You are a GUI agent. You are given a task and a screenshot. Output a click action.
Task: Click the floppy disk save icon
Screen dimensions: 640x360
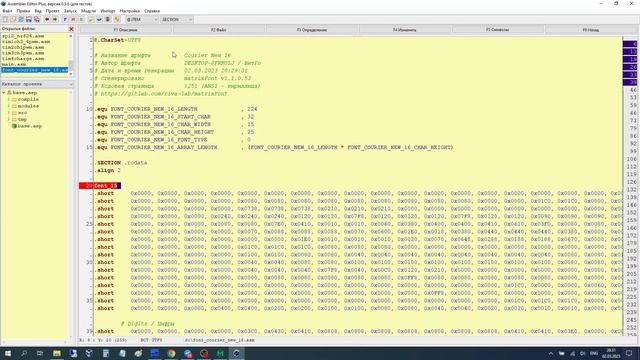click(29, 19)
